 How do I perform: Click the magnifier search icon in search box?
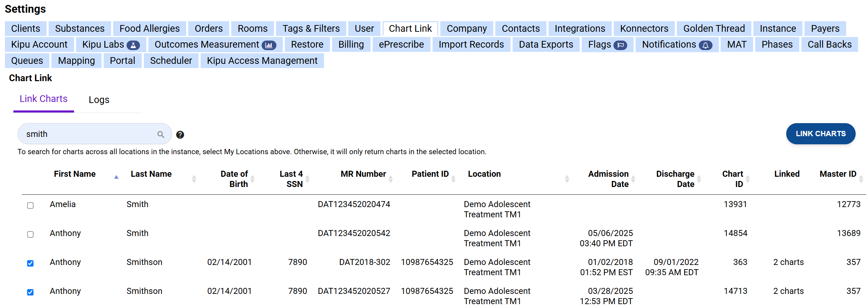(161, 134)
